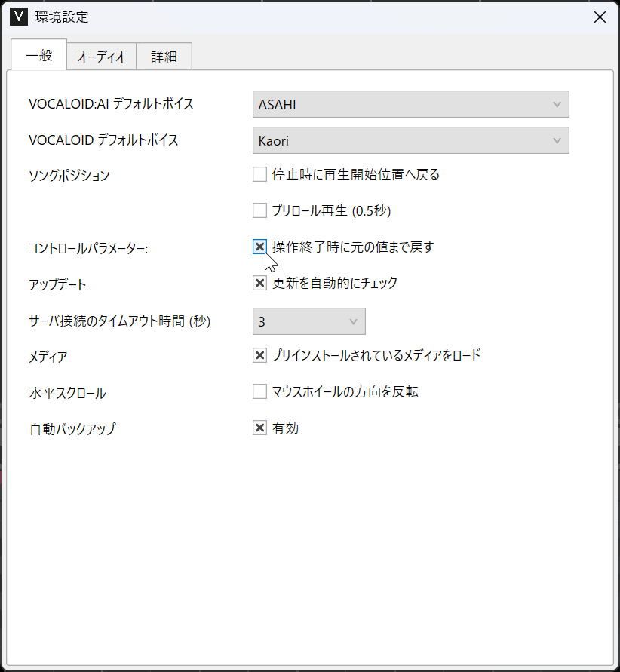Uncheck 操作終了時に元の値まで戻す checkbox

pos(259,247)
